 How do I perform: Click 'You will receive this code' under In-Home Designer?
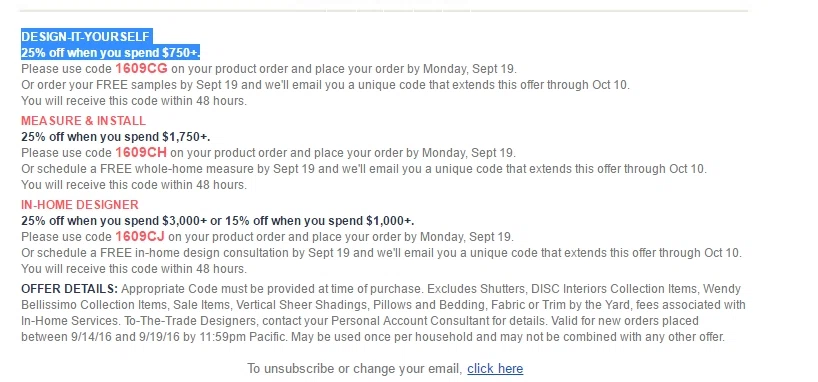point(134,269)
